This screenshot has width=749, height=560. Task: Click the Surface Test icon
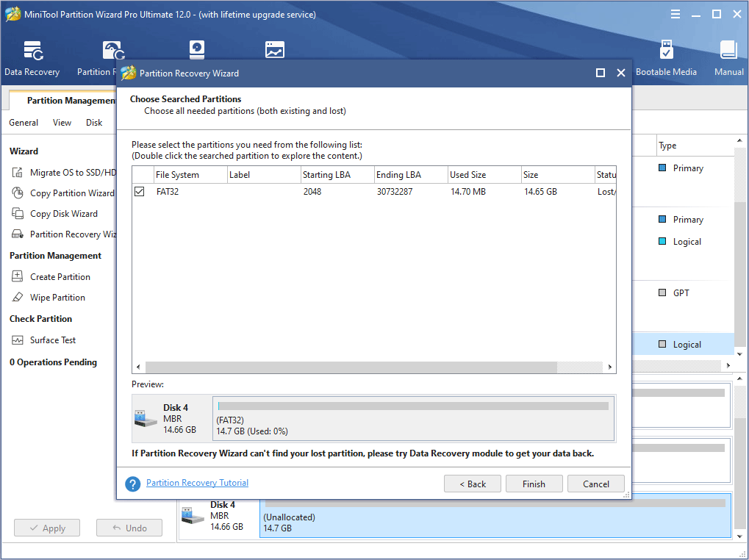coord(17,340)
